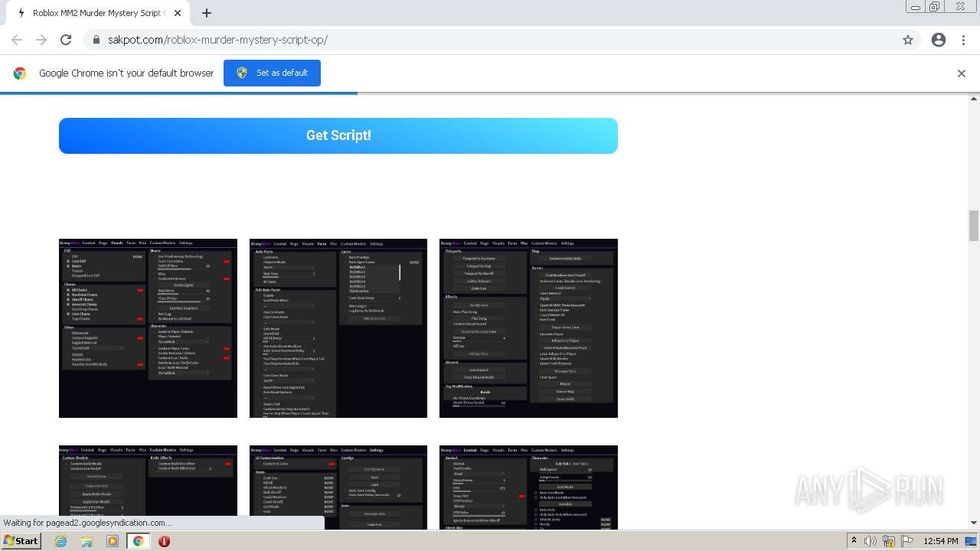The image size is (980, 551).
Task: Click the Get Script! button
Action: (338, 135)
